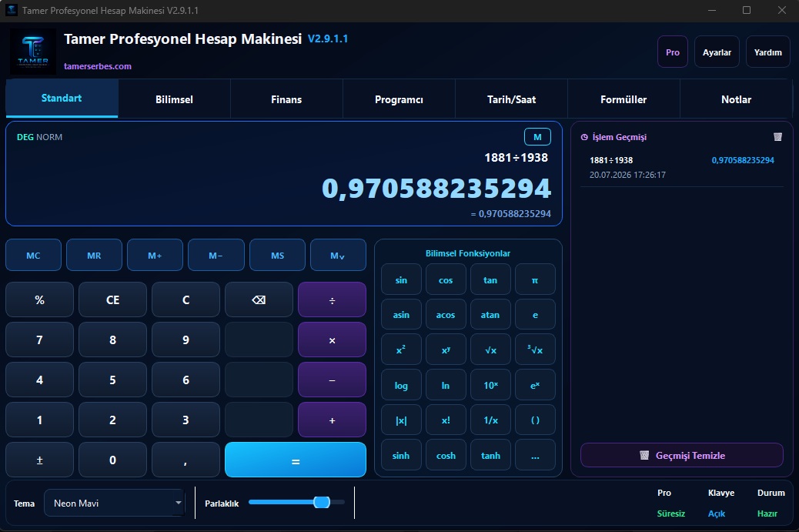Click the ln natural log key
Viewport: 799px width, 532px height.
point(446,385)
